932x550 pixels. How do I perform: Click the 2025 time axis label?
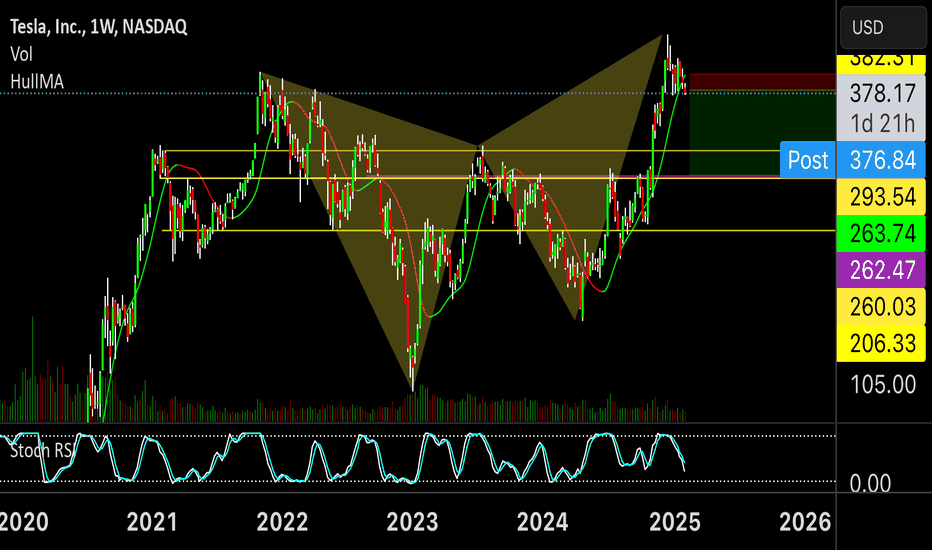[675, 522]
